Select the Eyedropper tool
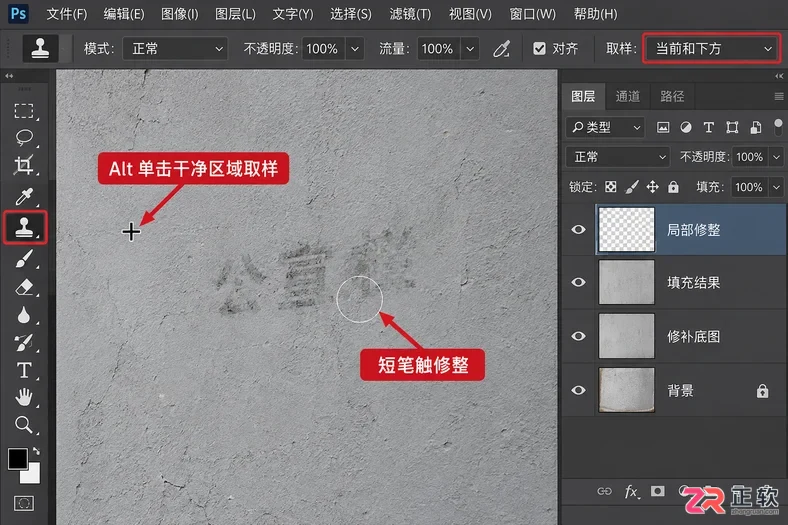The image size is (788, 525). (x=24, y=196)
